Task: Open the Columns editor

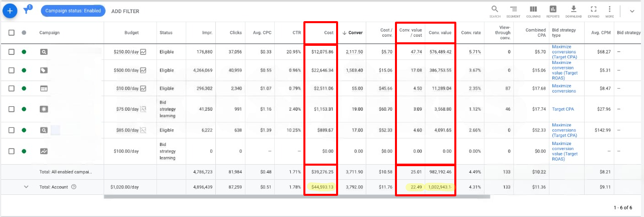Action: [x=533, y=9]
